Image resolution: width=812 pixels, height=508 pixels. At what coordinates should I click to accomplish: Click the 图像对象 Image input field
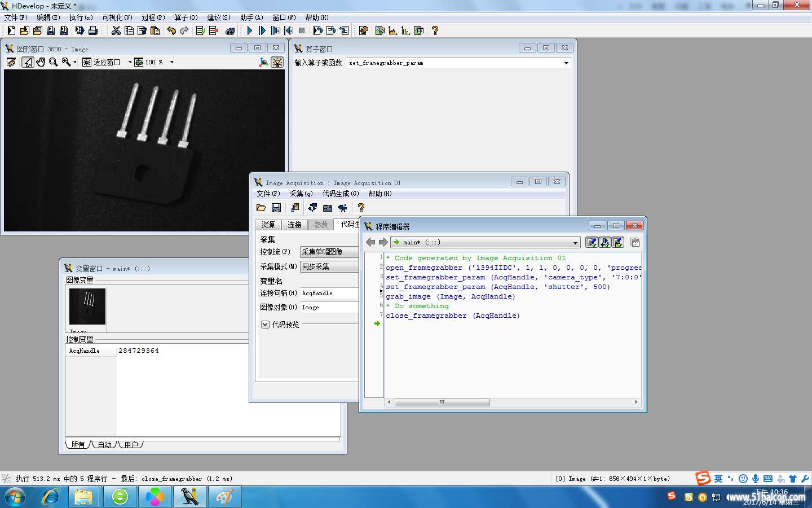pos(330,307)
